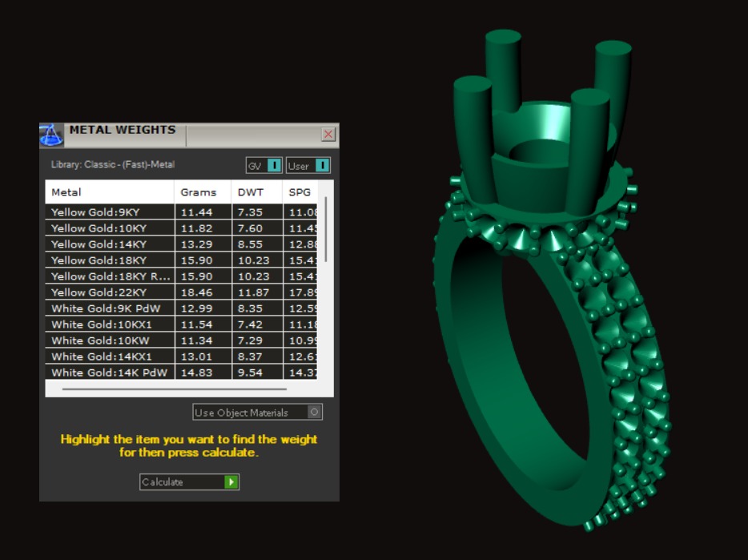
Task: Click the SPG column header
Action: (x=300, y=192)
